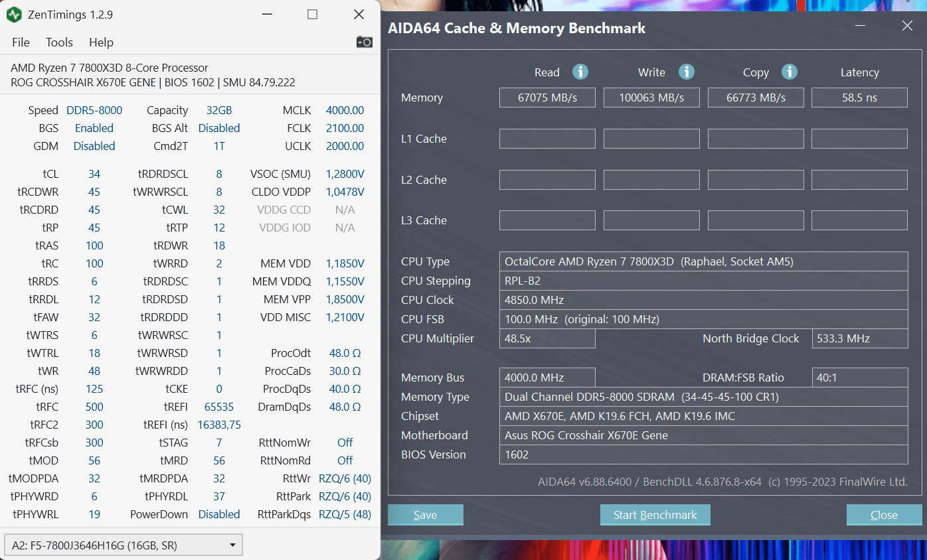
Task: Click the Memory Latency value 58.5 ns
Action: coord(859,98)
